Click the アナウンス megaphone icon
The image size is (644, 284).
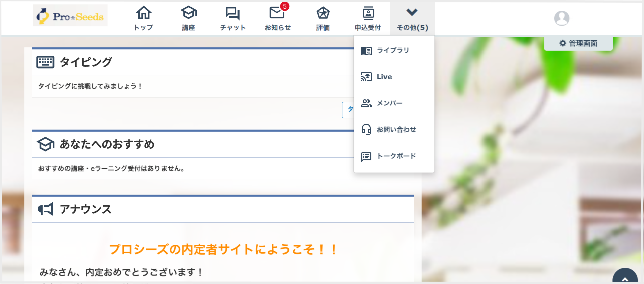click(x=45, y=209)
